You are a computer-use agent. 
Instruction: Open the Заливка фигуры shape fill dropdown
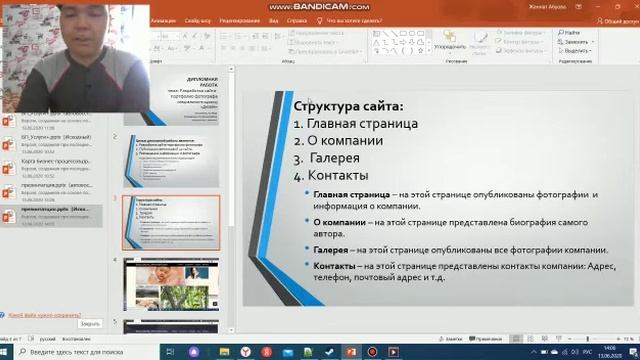[x=521, y=32]
